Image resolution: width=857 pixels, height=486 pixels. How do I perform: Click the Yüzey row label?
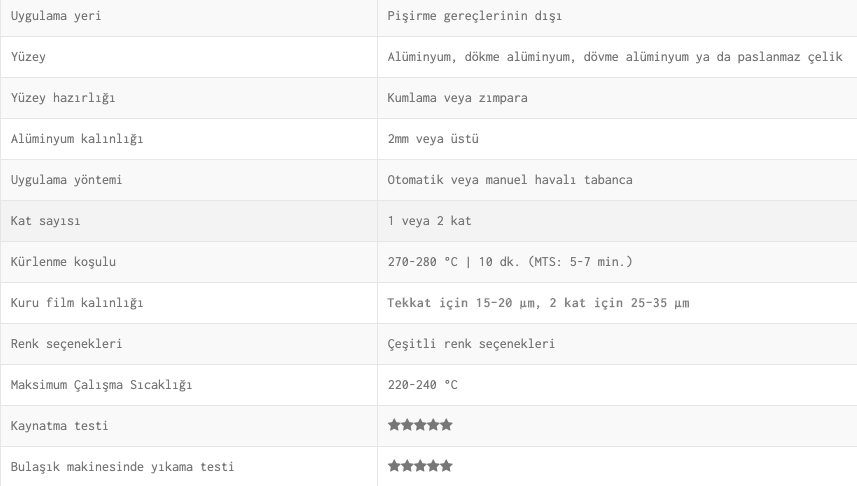(x=28, y=57)
